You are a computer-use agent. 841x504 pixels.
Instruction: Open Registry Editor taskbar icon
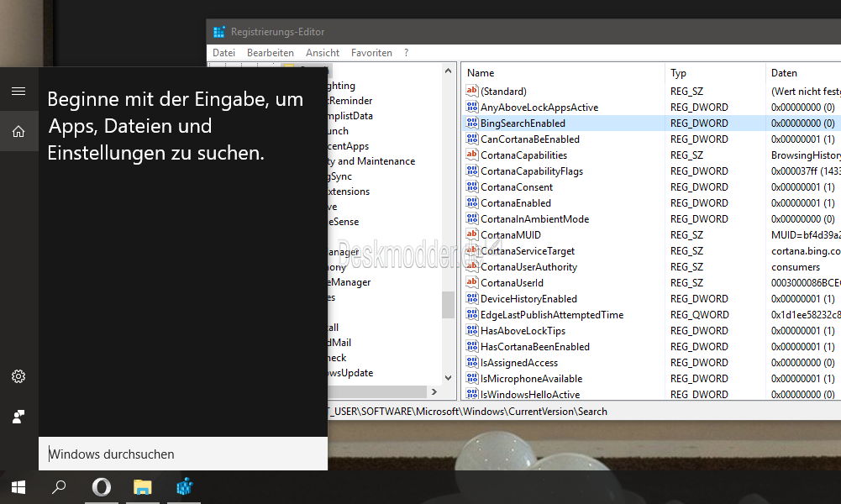[x=185, y=487]
